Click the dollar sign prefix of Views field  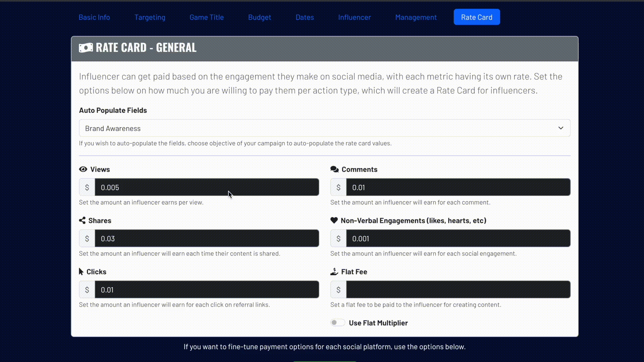click(87, 187)
